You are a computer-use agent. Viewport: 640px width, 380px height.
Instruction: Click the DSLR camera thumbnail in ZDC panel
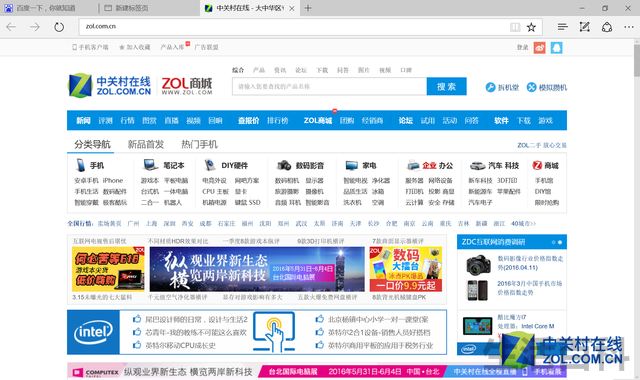(x=478, y=264)
